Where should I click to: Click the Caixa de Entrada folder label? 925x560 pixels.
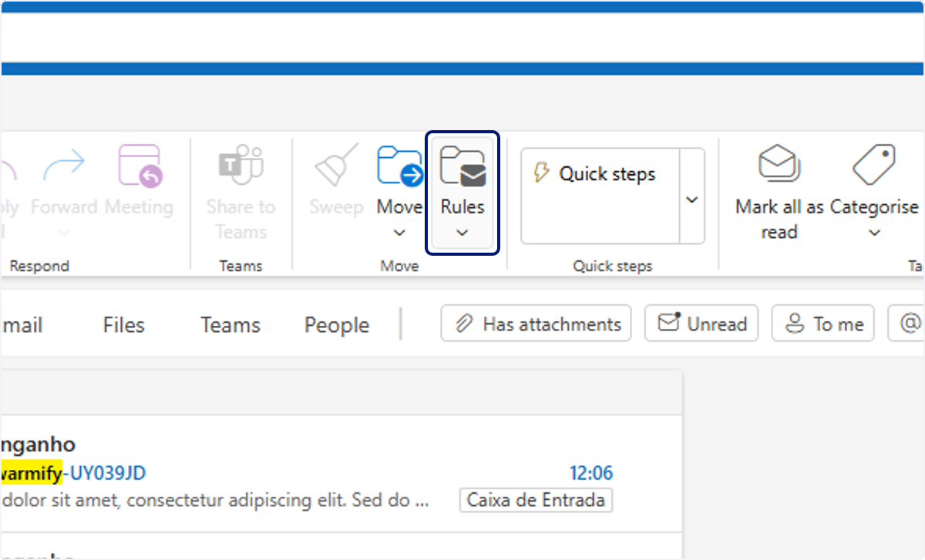click(536, 500)
